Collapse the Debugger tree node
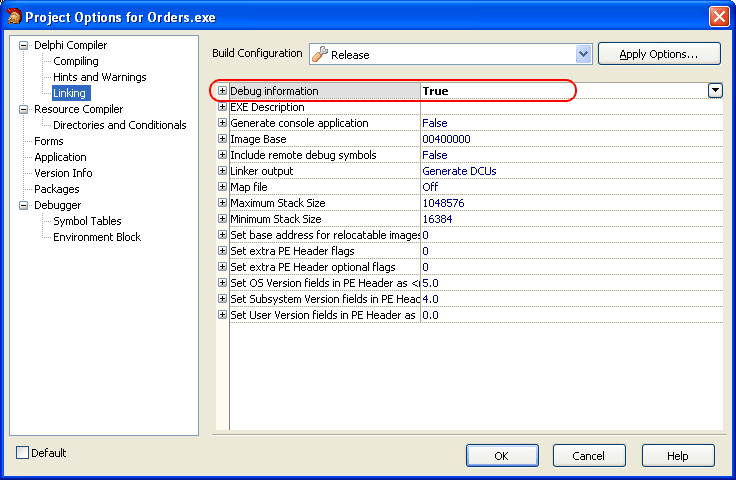This screenshot has height=481, width=736. click(x=25, y=205)
